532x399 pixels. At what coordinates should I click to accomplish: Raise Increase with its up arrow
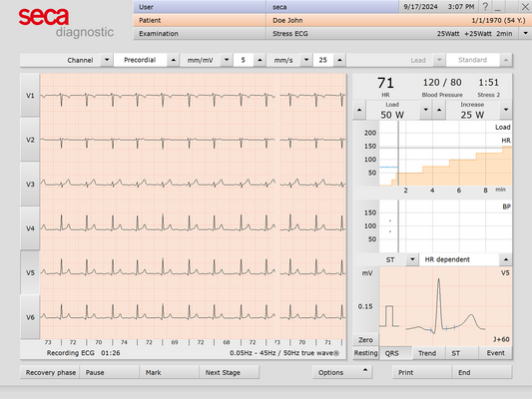pos(439,110)
